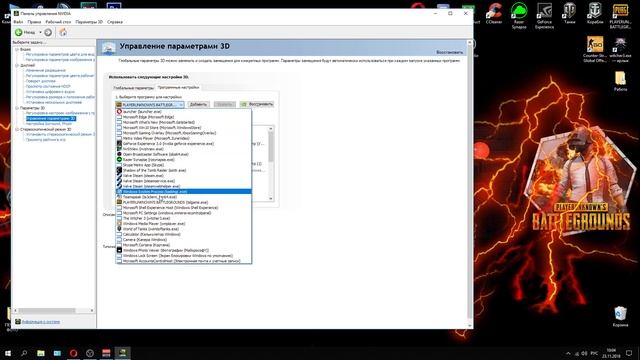Screen dimensions: 640x360
Task: Open the Рабочий стол menu
Action: click(x=58, y=22)
